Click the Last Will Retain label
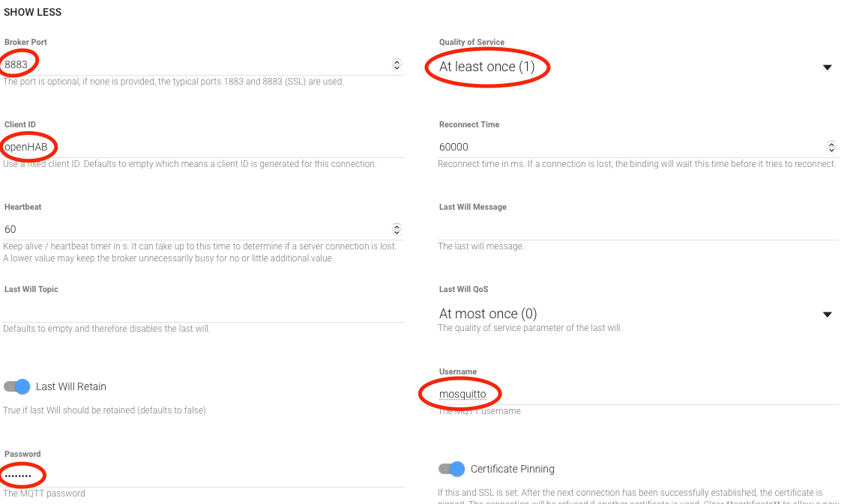This screenshot has width=862, height=504. coord(71,386)
